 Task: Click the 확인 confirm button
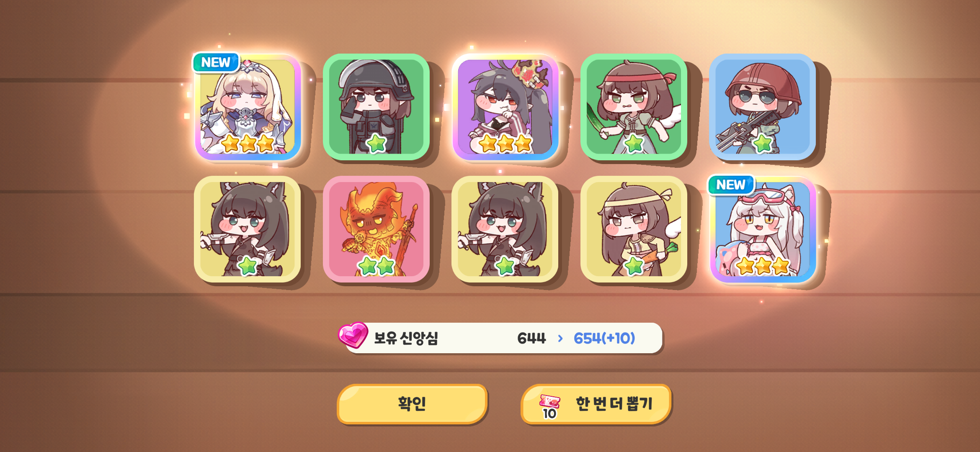point(412,404)
